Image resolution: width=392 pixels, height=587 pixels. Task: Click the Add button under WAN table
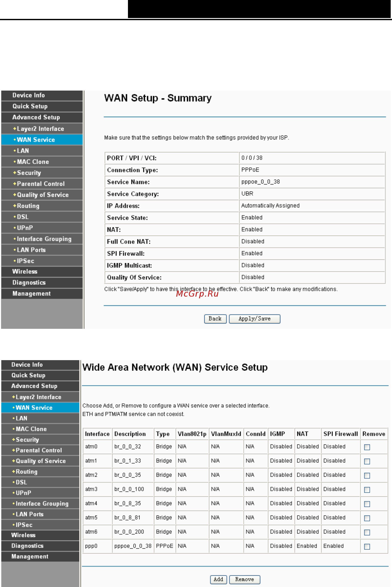pyautogui.click(x=218, y=579)
